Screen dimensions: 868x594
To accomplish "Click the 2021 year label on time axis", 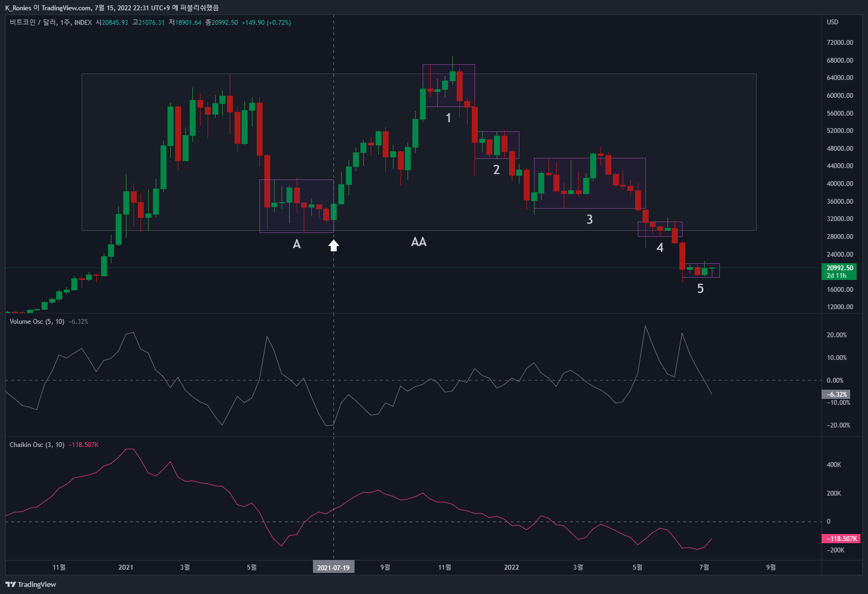I will coord(125,567).
